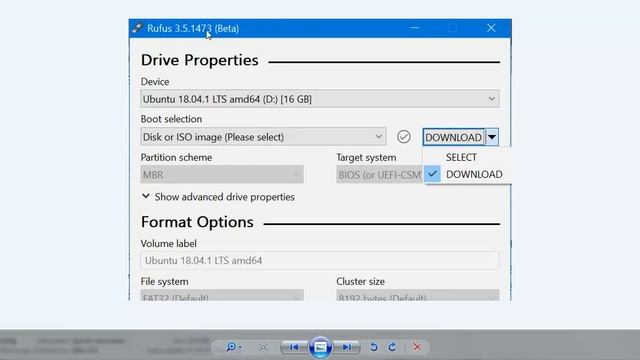Image resolution: width=640 pixels, height=360 pixels.
Task: Open the Cluster size dropdown
Action: [418, 296]
